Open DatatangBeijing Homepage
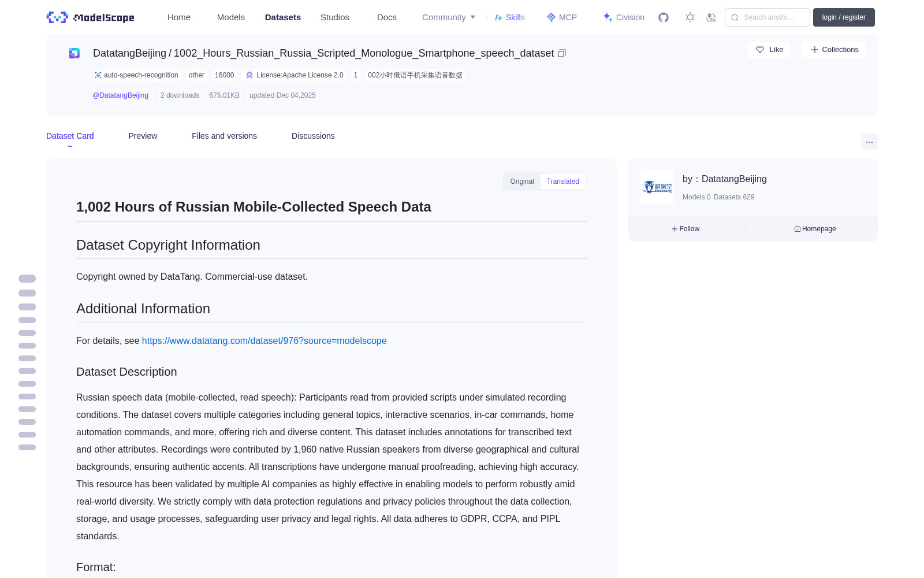This screenshot has width=924, height=578. [x=815, y=229]
